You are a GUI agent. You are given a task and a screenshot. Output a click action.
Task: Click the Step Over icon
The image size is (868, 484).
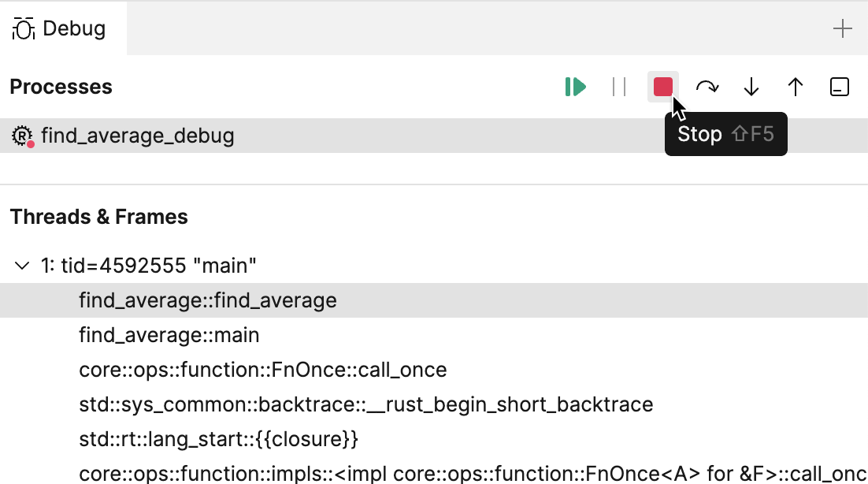707,87
